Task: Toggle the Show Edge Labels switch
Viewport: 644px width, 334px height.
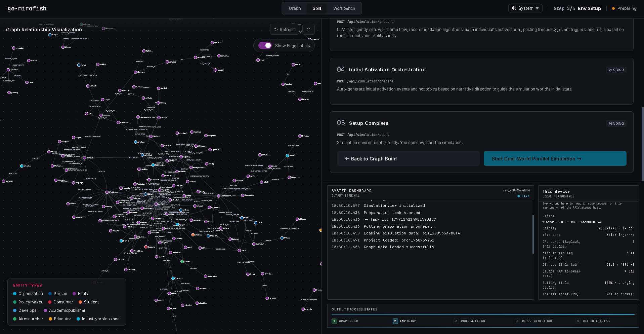Action: pos(265,45)
